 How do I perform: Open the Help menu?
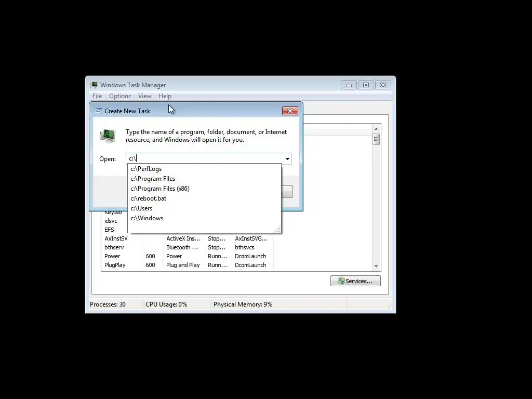point(165,96)
